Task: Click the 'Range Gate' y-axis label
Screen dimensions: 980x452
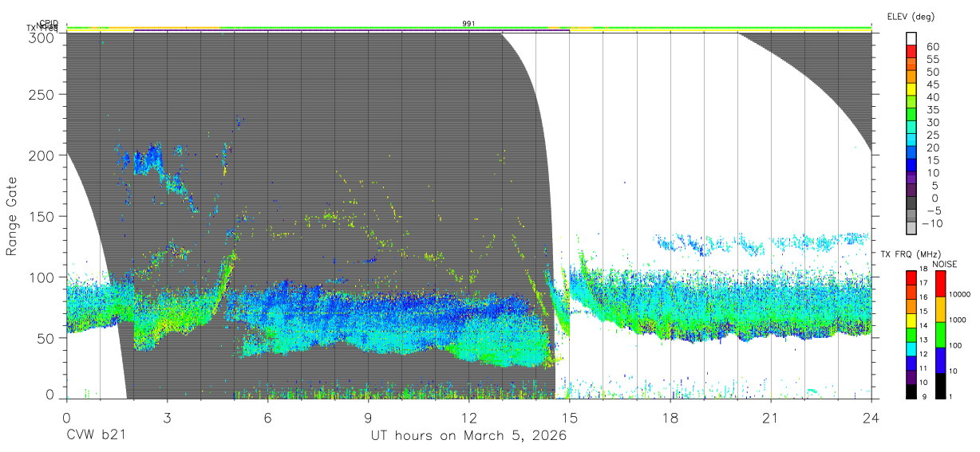Action: click(13, 216)
